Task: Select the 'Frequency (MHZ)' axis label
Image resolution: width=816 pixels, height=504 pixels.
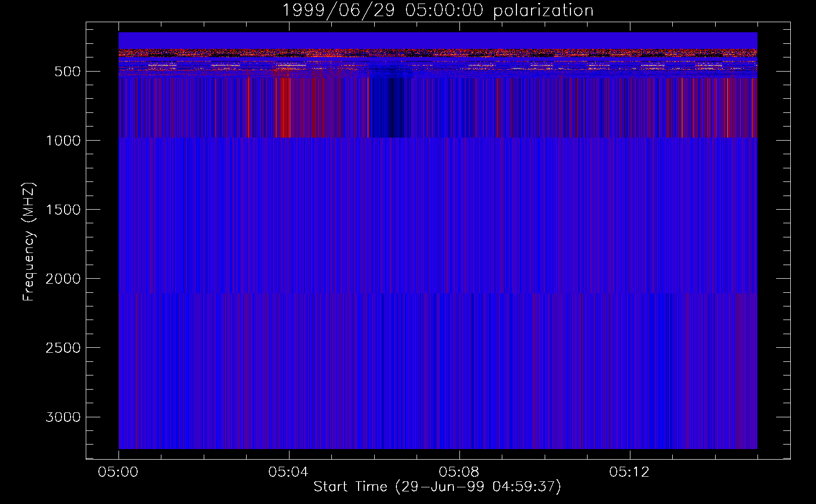Action: [x=29, y=242]
